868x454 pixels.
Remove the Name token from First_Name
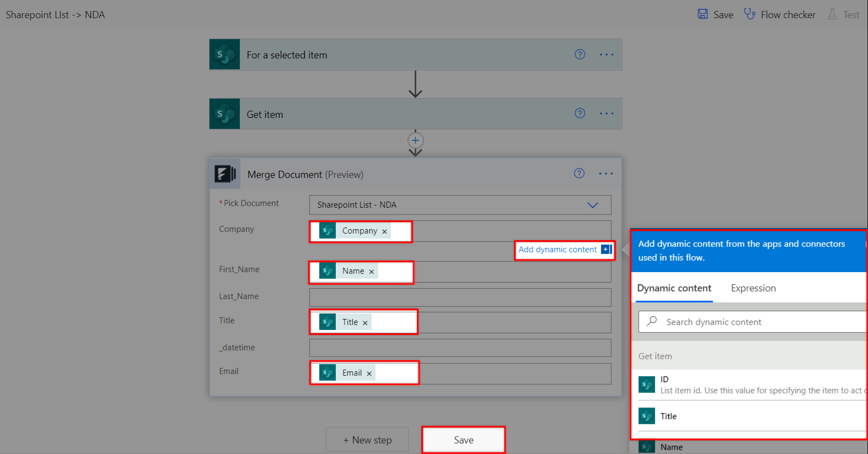372,272
